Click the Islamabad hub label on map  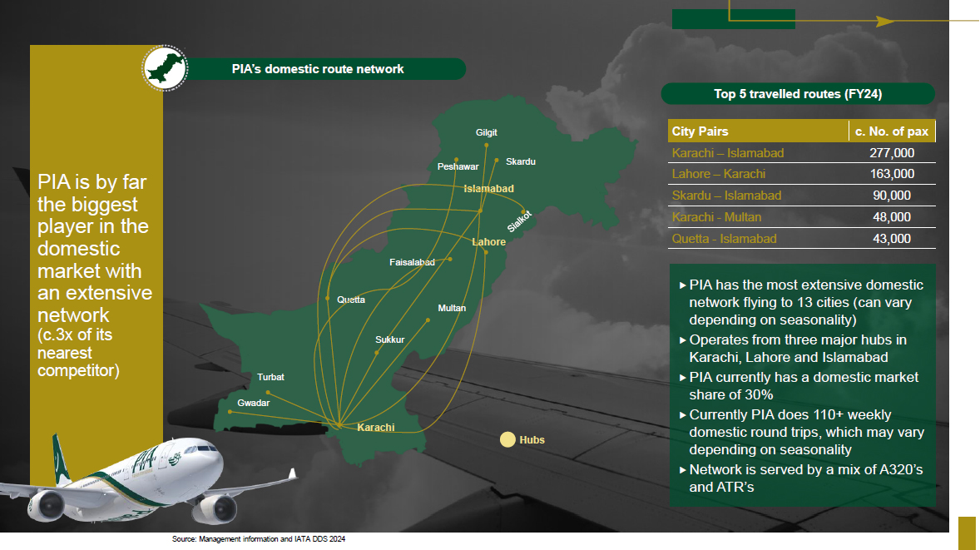pyautogui.click(x=488, y=188)
